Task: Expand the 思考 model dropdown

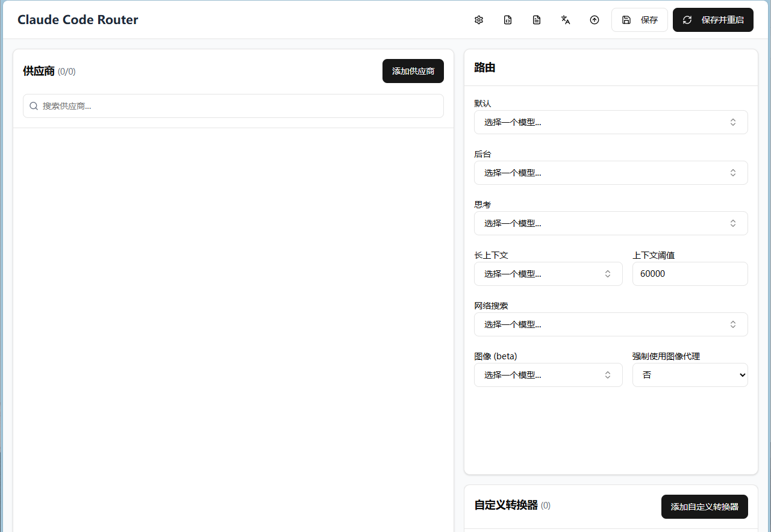Action: [x=611, y=223]
